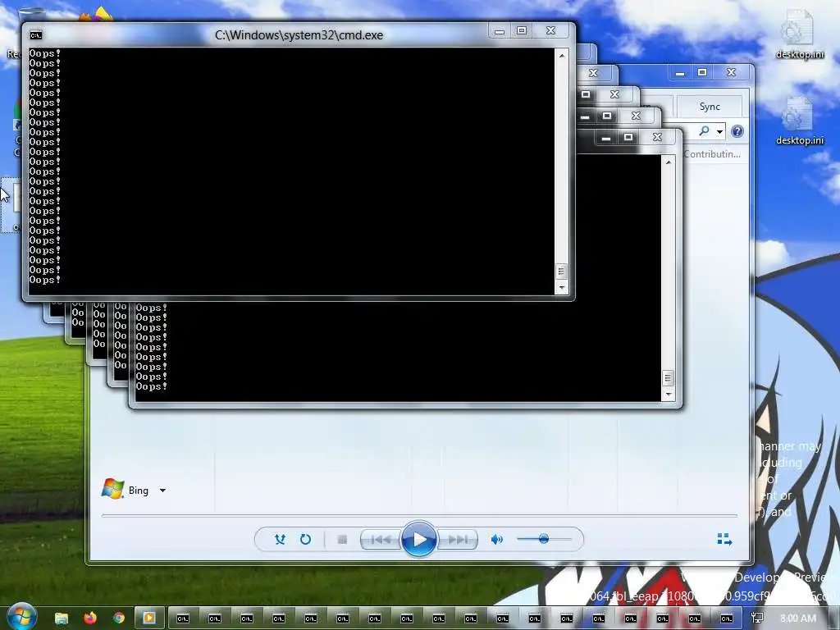Select the upper desktop.ini desktop icon
Viewport: 840px width, 630px height.
click(x=799, y=35)
